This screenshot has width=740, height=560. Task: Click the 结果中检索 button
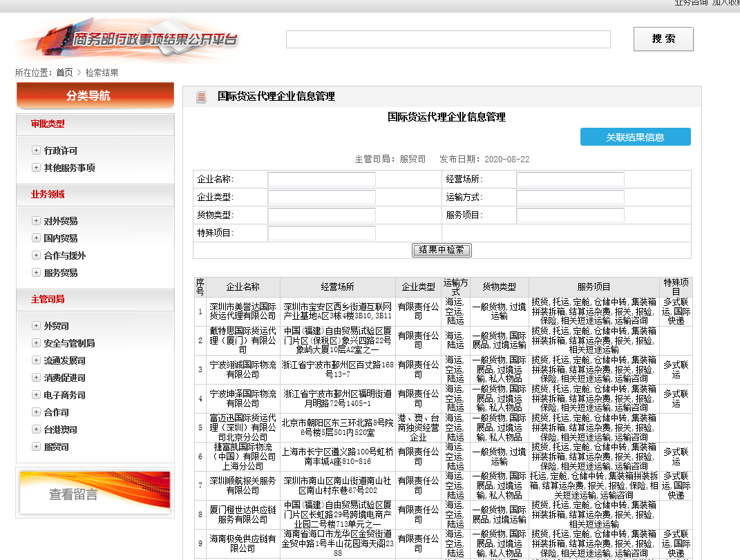click(x=442, y=250)
